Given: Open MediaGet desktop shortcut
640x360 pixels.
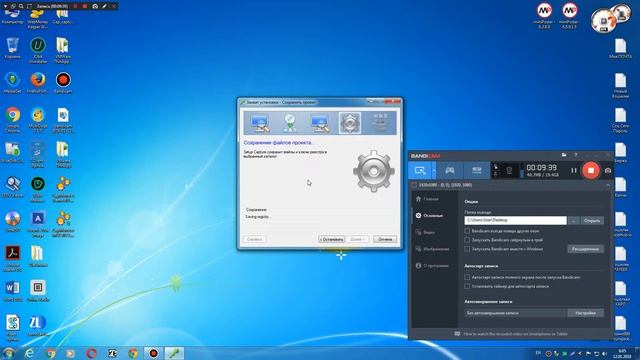Looking at the screenshot, I should 12,82.
